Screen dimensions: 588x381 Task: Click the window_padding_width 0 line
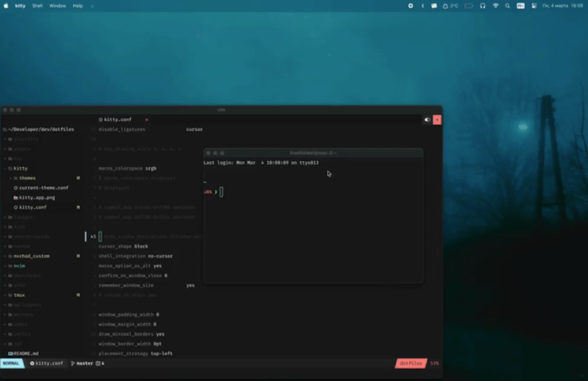click(x=129, y=315)
